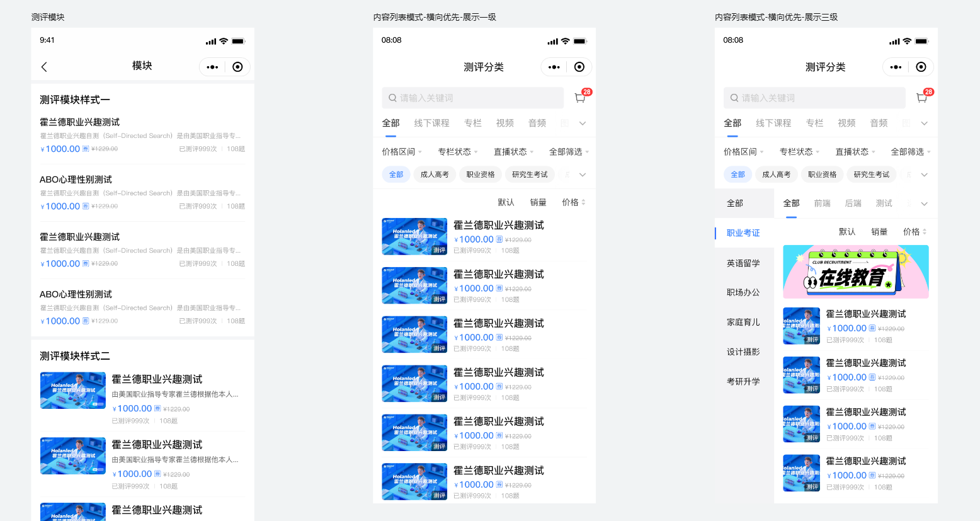
Task: Sort by 默认 in 展示三级 screen
Action: pos(848,232)
